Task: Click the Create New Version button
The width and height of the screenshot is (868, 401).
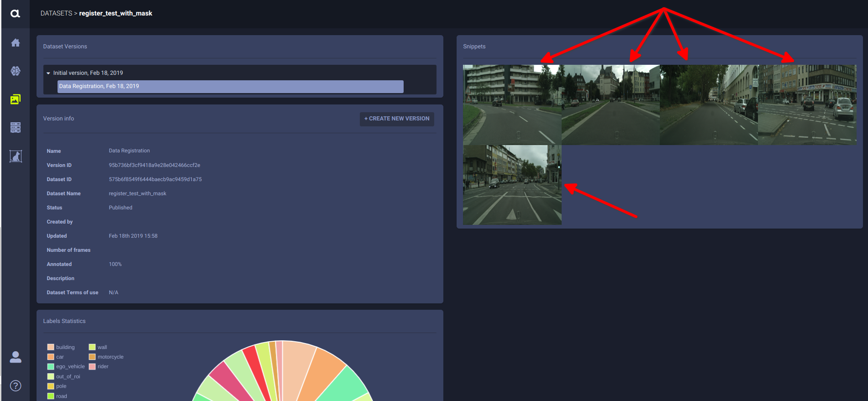Action: [396, 119]
